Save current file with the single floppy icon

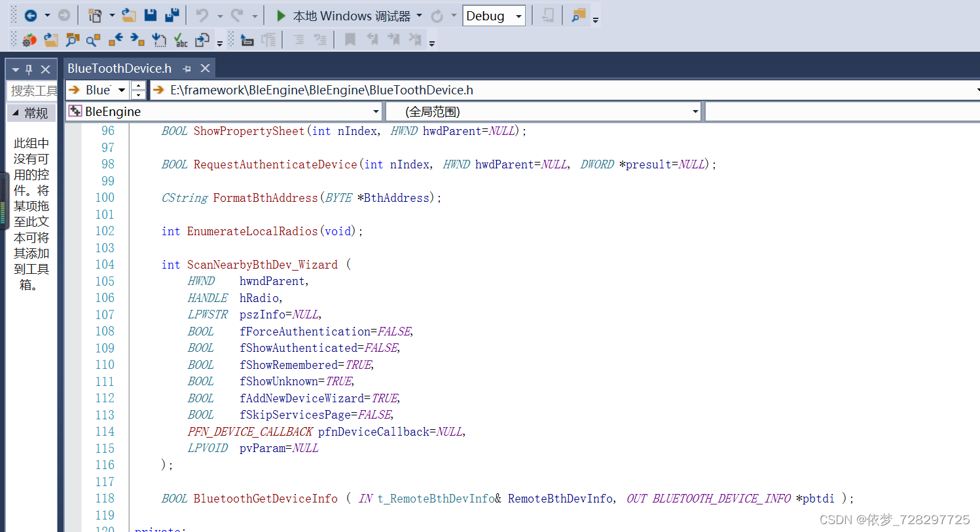click(151, 16)
